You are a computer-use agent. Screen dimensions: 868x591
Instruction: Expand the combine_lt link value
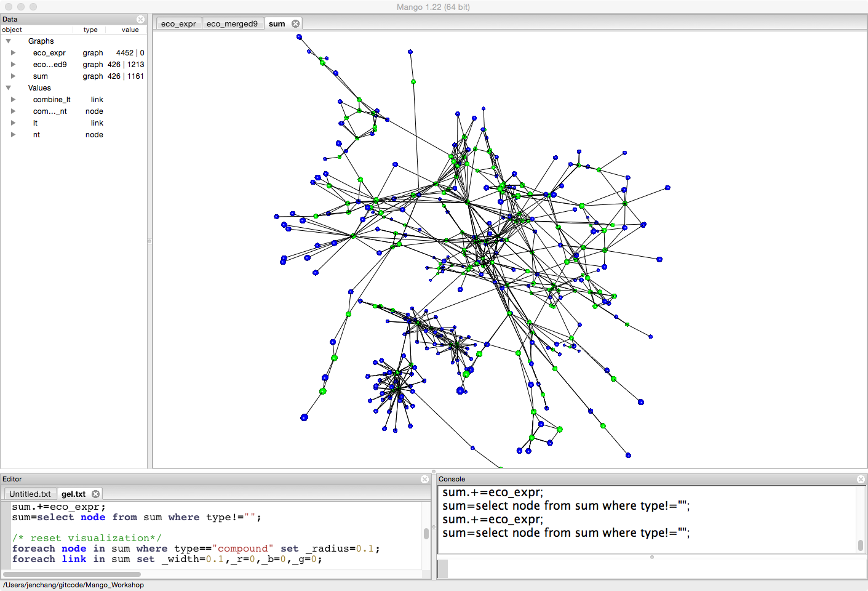tap(13, 100)
